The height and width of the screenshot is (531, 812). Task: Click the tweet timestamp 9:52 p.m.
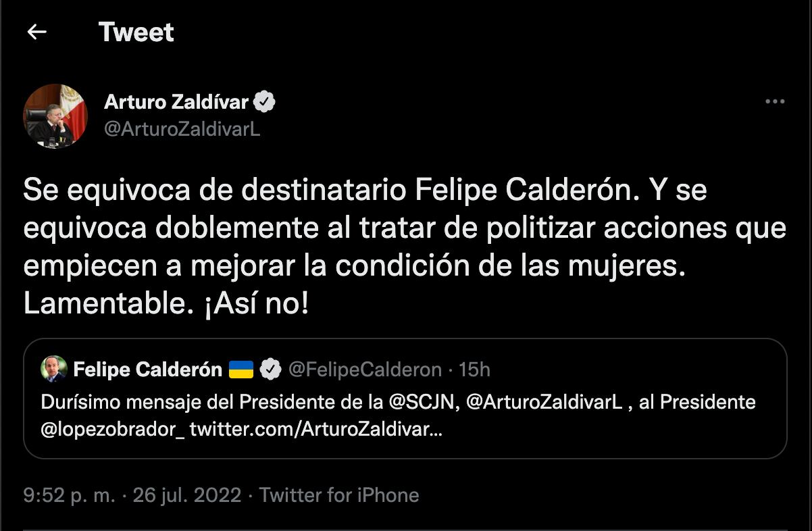point(70,495)
